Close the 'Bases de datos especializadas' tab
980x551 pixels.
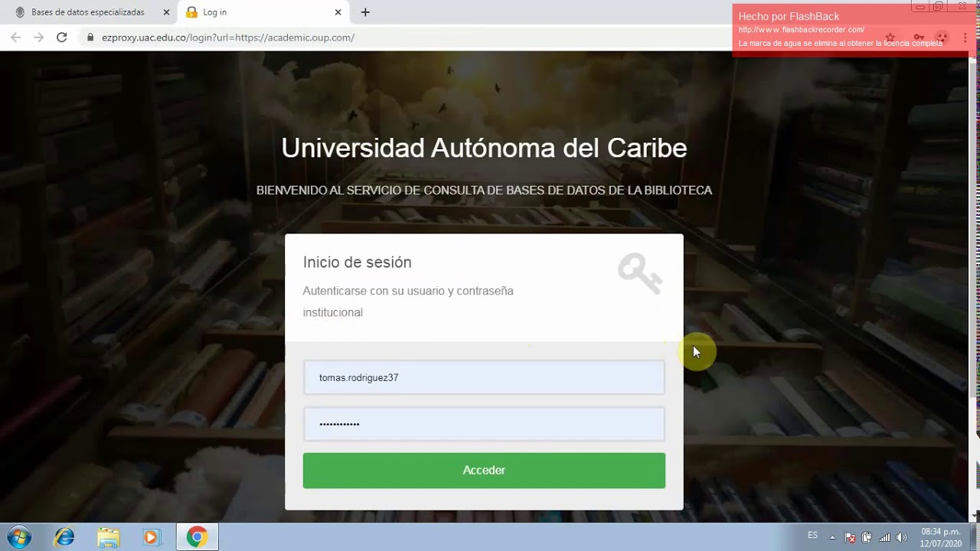(x=166, y=12)
